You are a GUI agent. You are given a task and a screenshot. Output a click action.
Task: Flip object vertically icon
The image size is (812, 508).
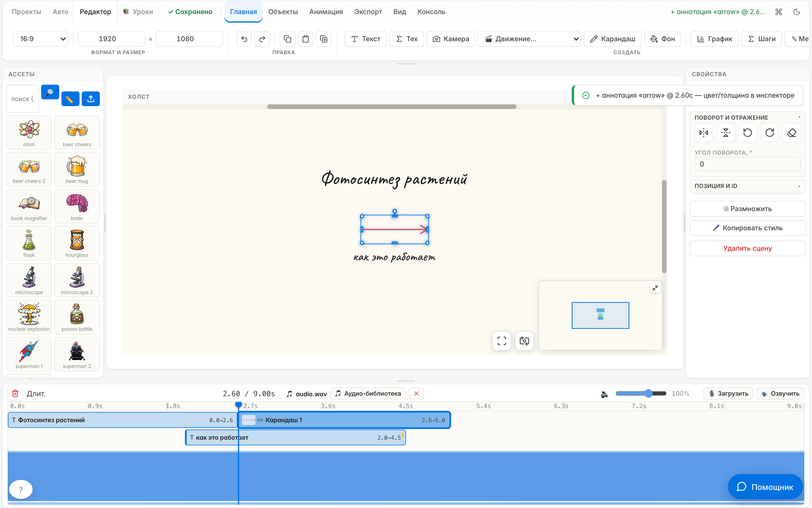tap(726, 133)
